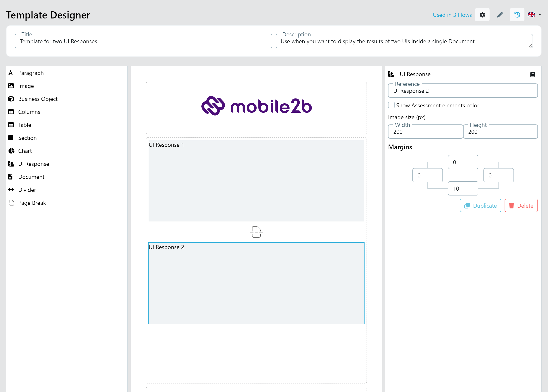Select the UI Response 2 block on canvas

[x=256, y=283]
